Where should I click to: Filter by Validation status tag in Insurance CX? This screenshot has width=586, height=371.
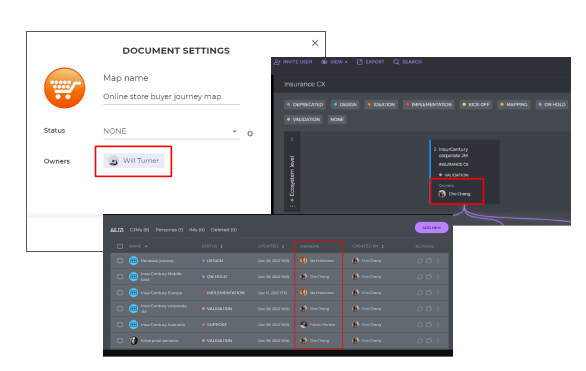coord(303,120)
